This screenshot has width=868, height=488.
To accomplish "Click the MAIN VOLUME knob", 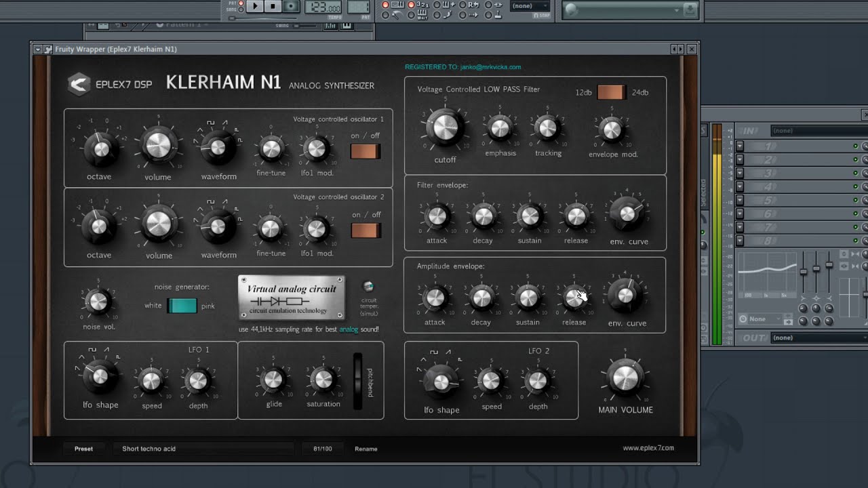I will (625, 378).
